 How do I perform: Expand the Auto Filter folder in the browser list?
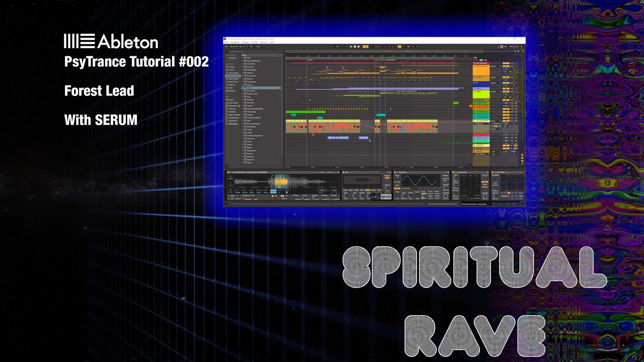pos(243,64)
